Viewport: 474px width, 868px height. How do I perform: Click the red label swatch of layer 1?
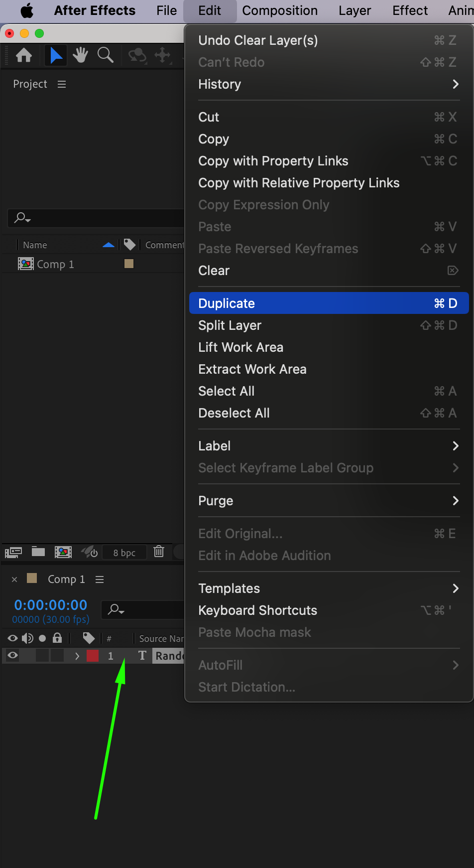[93, 656]
